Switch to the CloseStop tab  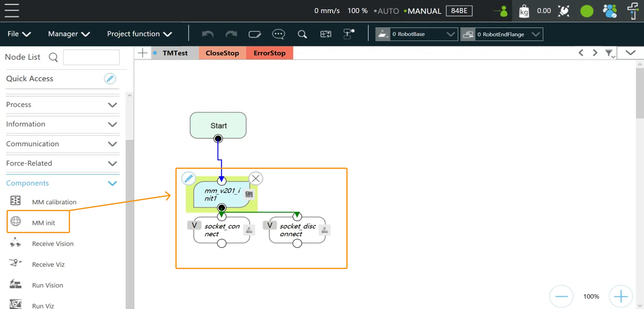coord(222,53)
